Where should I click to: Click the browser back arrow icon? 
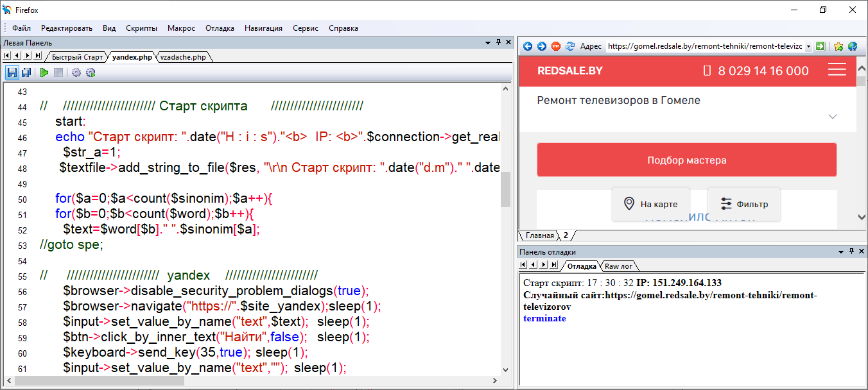click(528, 46)
